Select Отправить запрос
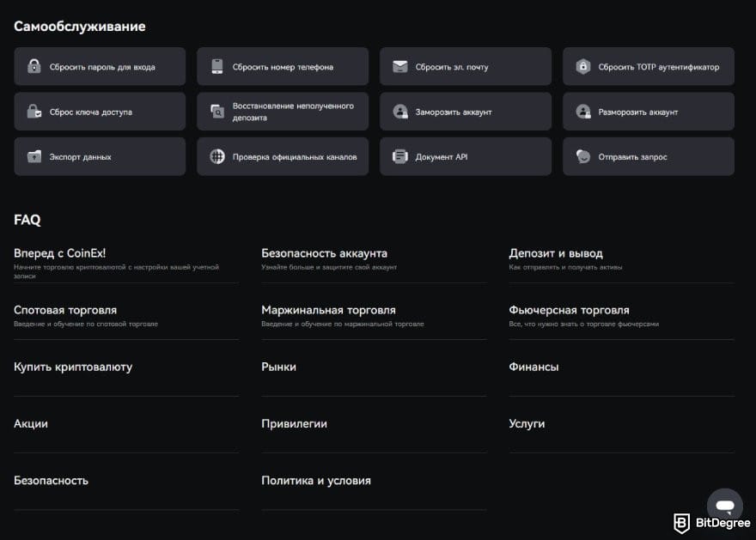Screen dimensions: 756x540 pos(649,156)
